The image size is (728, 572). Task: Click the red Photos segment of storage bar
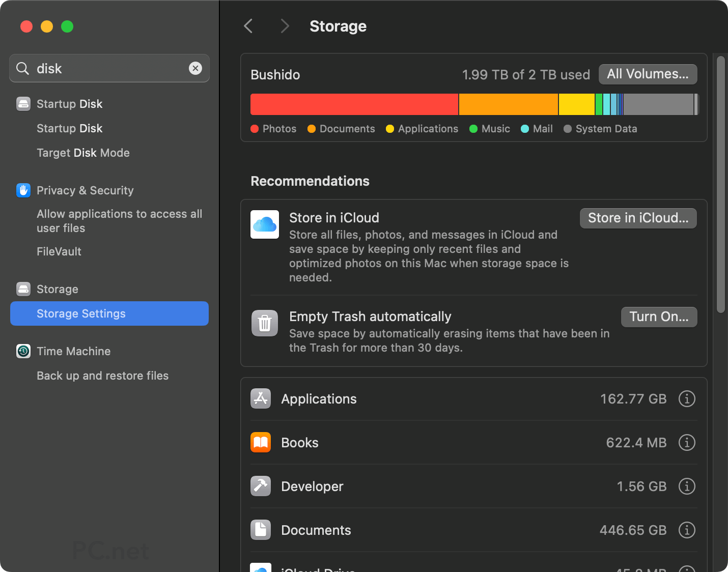click(354, 104)
